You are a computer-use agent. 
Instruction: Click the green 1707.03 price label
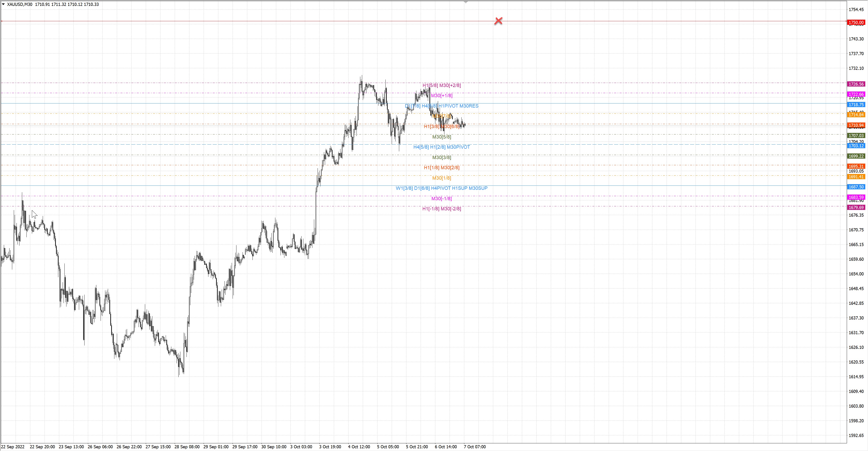[x=856, y=135]
